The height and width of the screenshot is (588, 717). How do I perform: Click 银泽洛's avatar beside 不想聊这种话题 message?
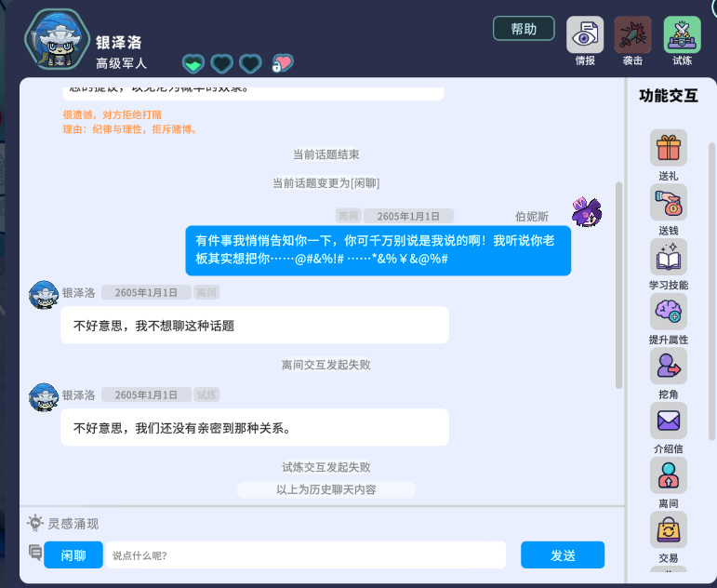click(44, 295)
